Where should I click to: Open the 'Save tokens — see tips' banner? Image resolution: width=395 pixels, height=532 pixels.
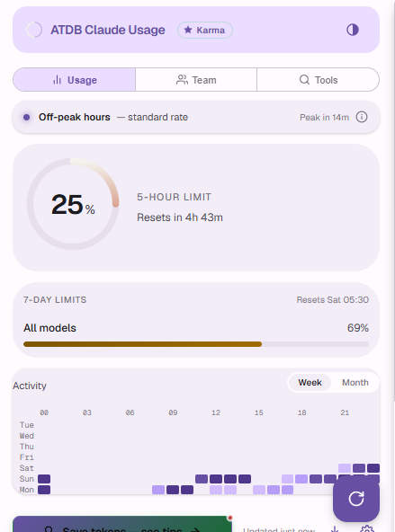tap(122, 524)
